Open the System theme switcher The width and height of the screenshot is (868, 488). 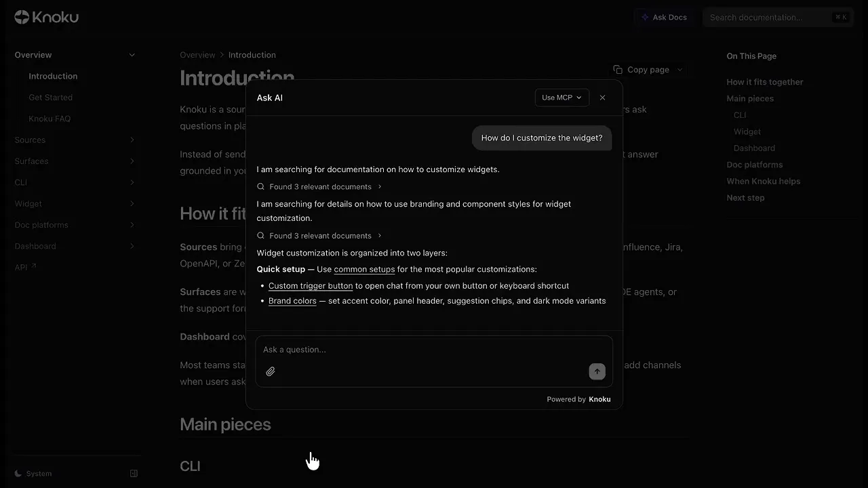point(33,474)
